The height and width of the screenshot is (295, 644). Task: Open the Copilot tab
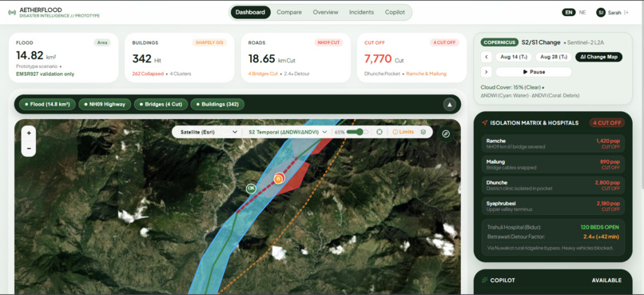coord(395,12)
